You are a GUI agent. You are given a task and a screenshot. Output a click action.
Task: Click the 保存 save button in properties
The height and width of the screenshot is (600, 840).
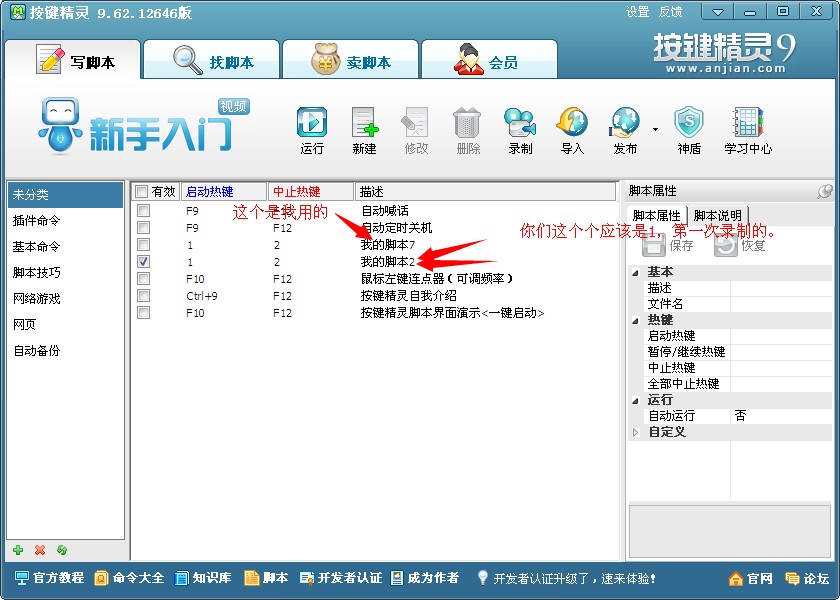[668, 245]
